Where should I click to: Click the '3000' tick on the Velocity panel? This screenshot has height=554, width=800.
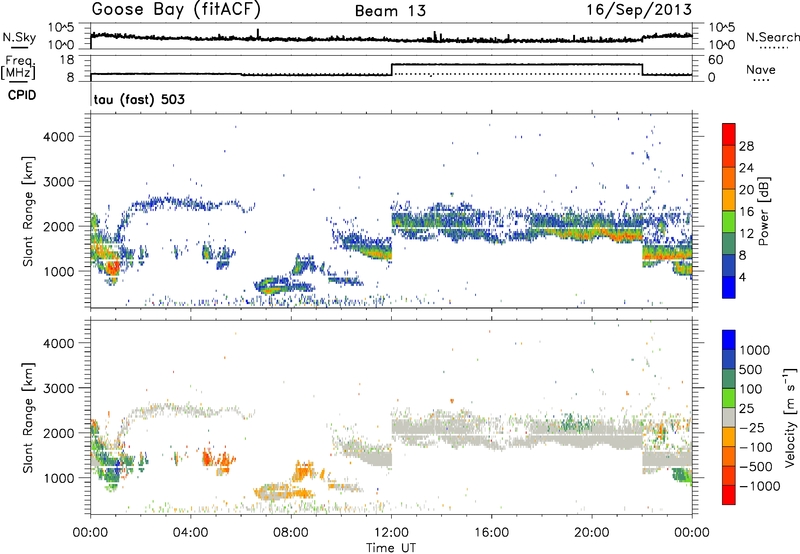coord(58,388)
